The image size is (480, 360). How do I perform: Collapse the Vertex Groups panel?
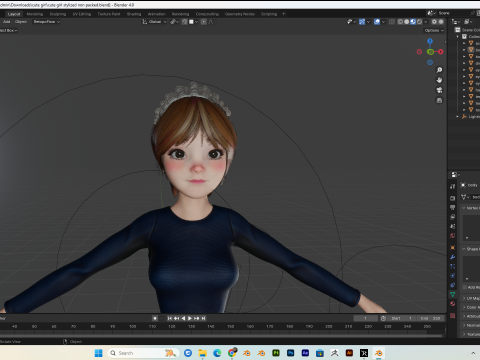click(464, 208)
